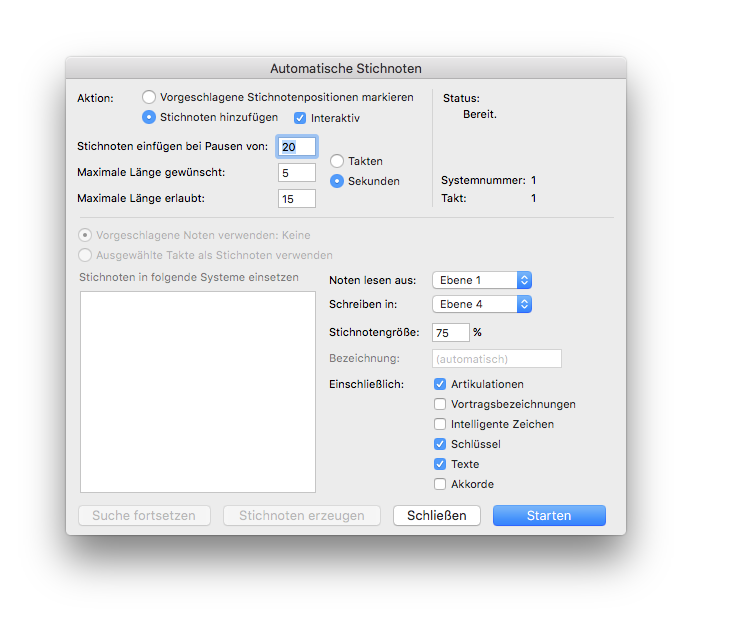Uncheck the Texte checkbox
738x626 pixels.
pos(440,464)
